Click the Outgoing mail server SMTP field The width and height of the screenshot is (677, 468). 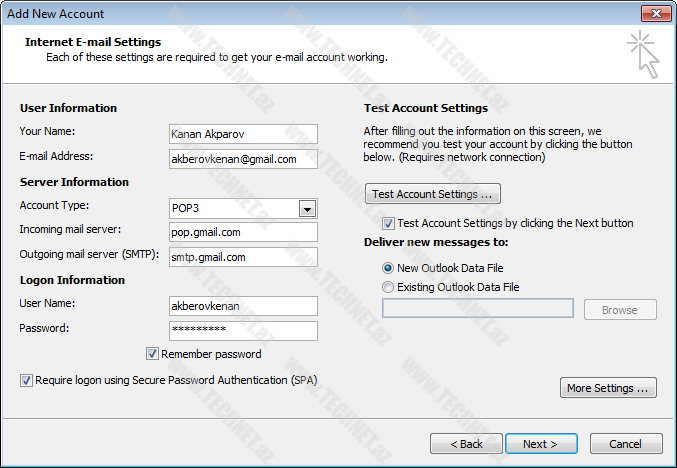243,257
